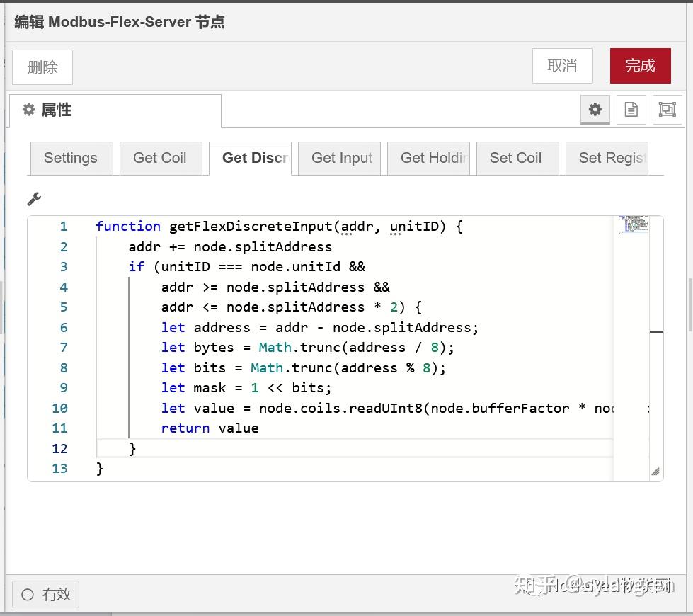Open the node appearance editor icon
693x616 pixels.
click(667, 110)
